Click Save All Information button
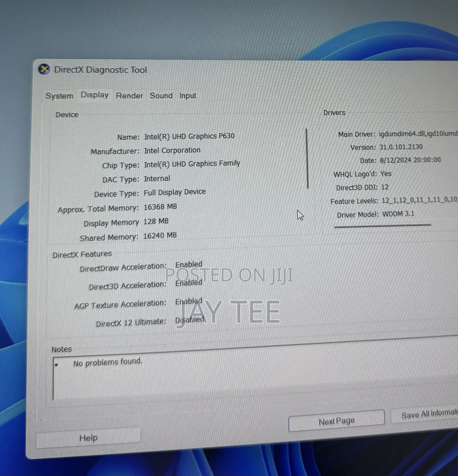Image resolution: width=458 pixels, height=476 pixels. pos(425,414)
